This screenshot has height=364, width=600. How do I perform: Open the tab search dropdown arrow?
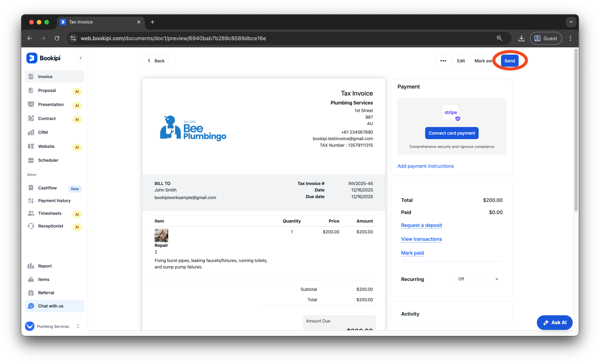click(571, 22)
